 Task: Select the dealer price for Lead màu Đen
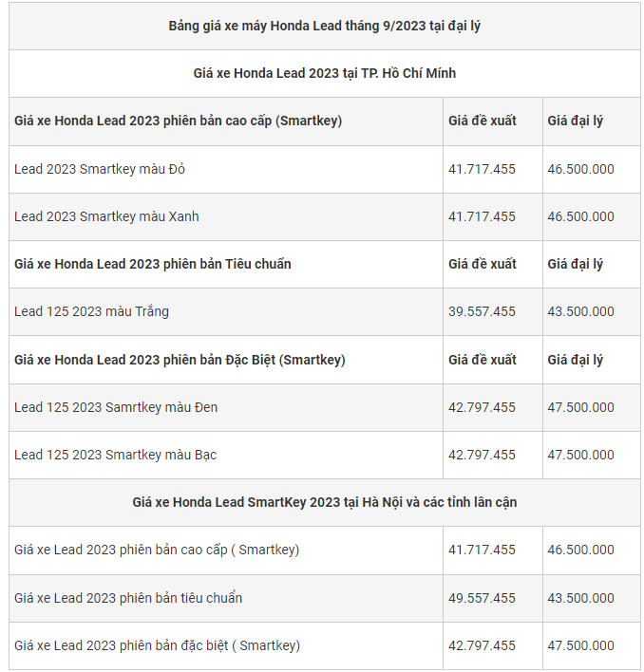pos(580,407)
